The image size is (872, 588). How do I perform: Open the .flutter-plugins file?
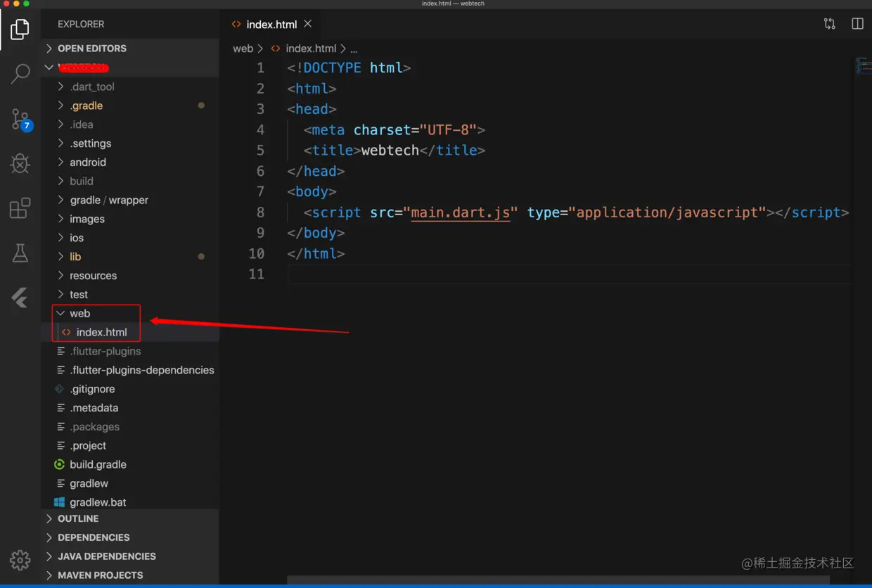tap(130, 352)
